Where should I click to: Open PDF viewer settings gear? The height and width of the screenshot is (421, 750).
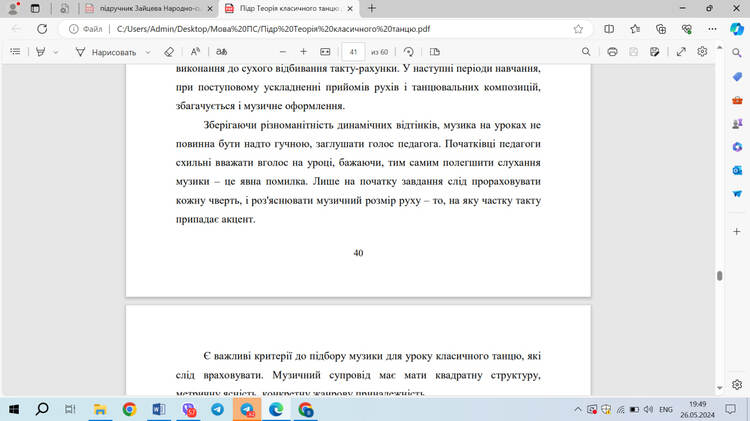tap(702, 52)
